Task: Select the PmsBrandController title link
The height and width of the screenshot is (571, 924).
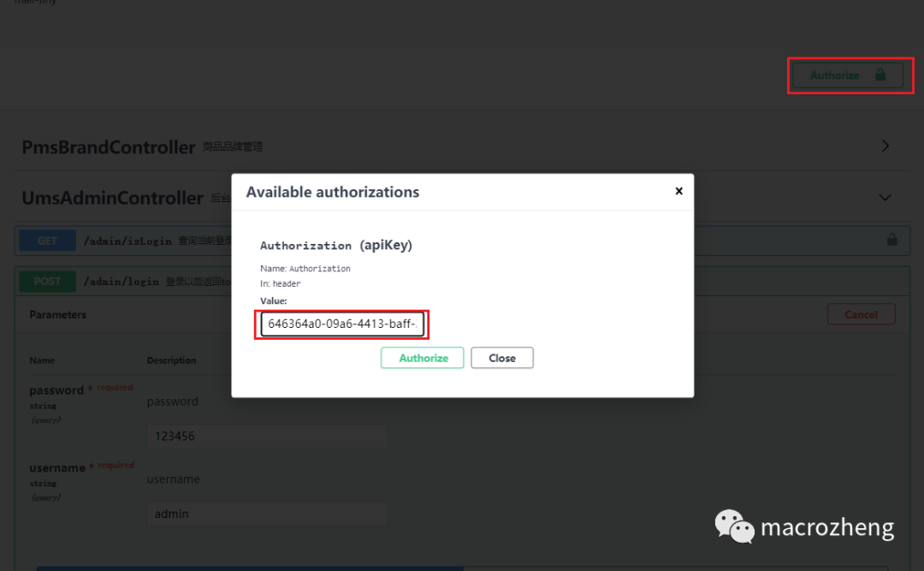Action: click(109, 147)
